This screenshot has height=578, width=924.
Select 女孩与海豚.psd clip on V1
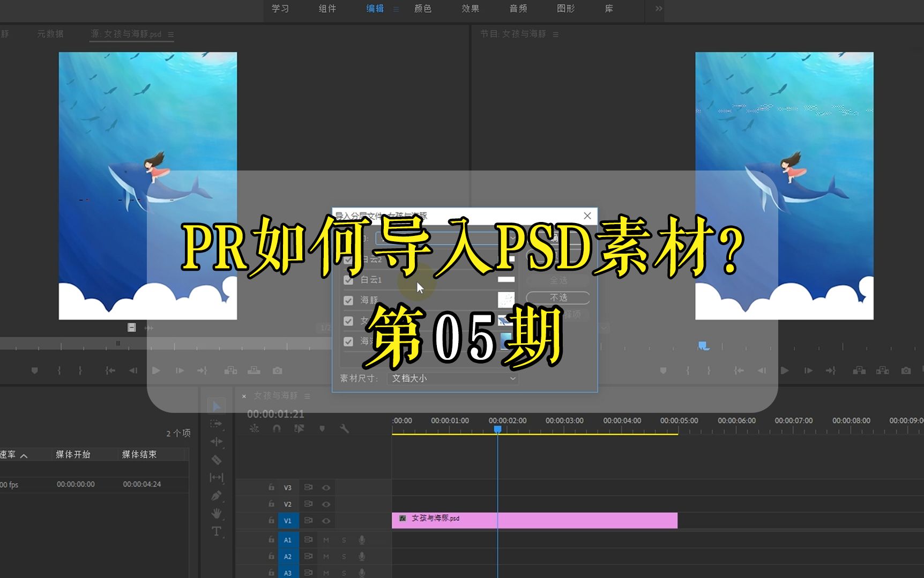534,520
